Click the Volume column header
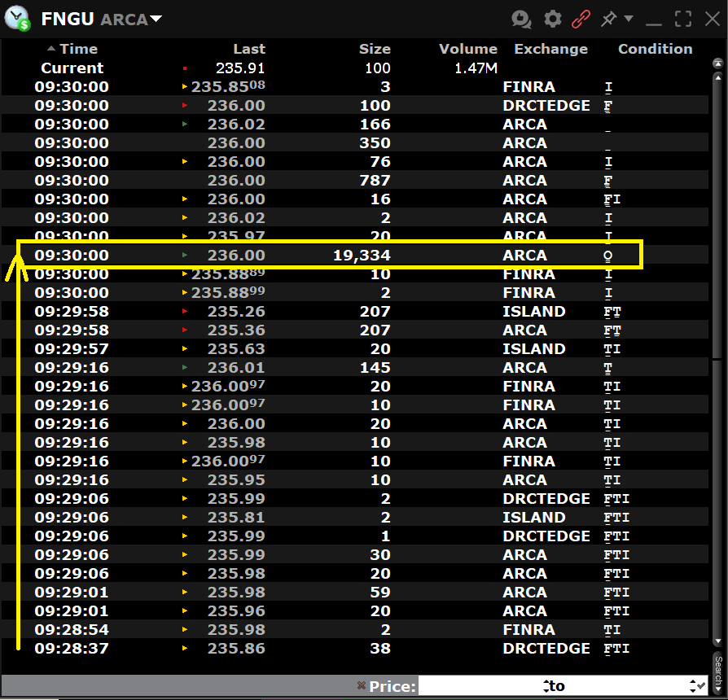This screenshot has height=700, width=728. click(467, 49)
